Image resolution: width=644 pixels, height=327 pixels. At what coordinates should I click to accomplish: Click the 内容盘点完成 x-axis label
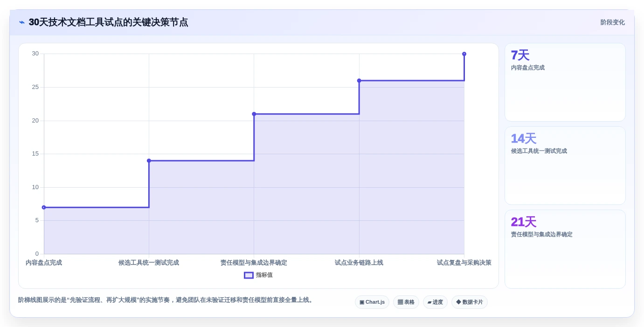point(44,263)
